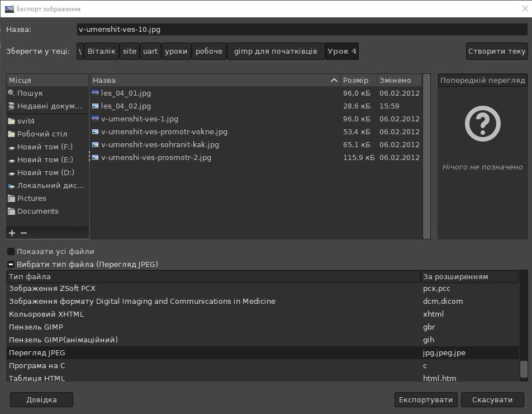Click the Недавні документи recent files icon
The image size is (532, 414).
[11, 106]
